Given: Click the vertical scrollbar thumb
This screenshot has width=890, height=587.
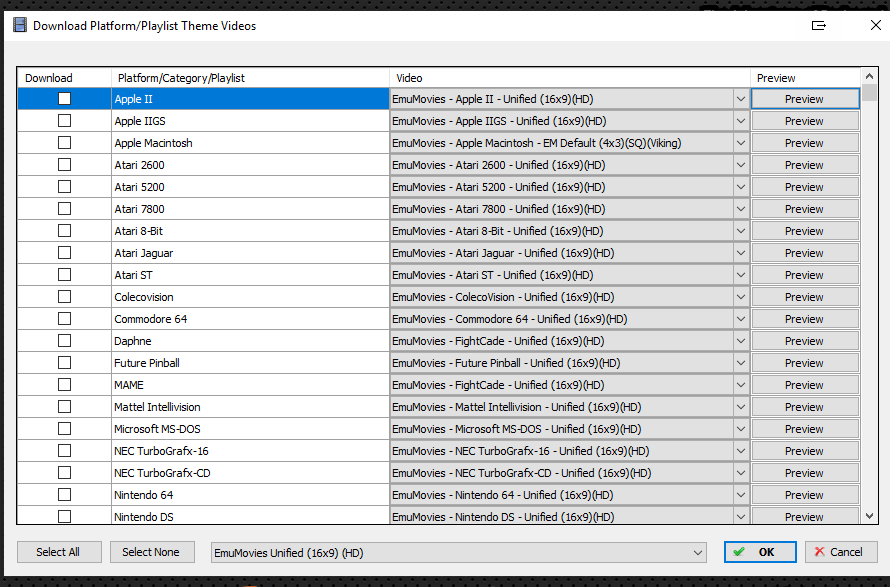Looking at the screenshot, I should 869,93.
